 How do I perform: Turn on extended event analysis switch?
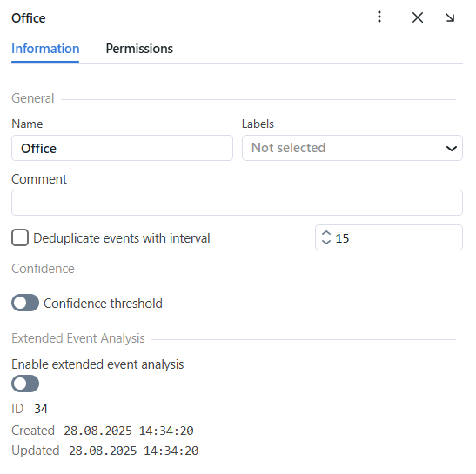pos(25,384)
